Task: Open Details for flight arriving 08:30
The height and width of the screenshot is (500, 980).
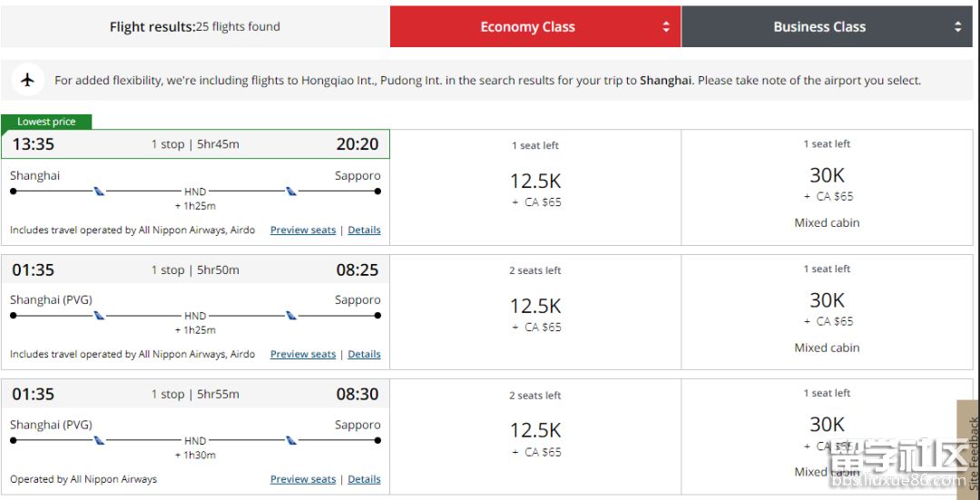Action: click(x=364, y=479)
